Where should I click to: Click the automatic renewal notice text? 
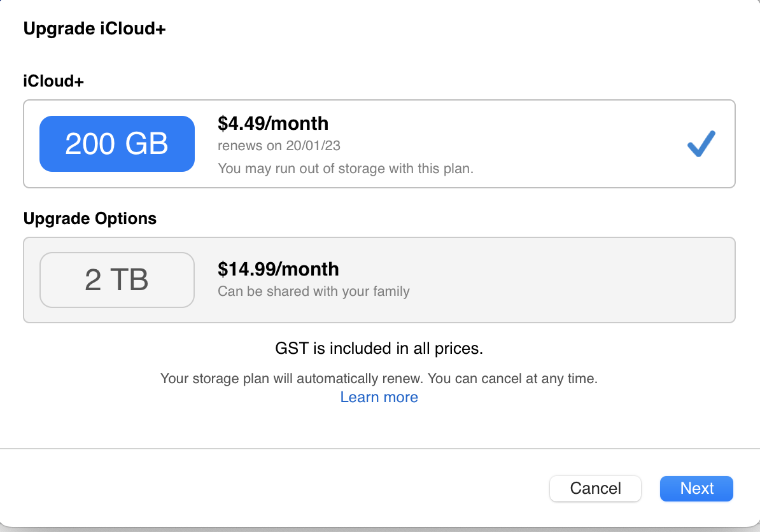coord(379,379)
